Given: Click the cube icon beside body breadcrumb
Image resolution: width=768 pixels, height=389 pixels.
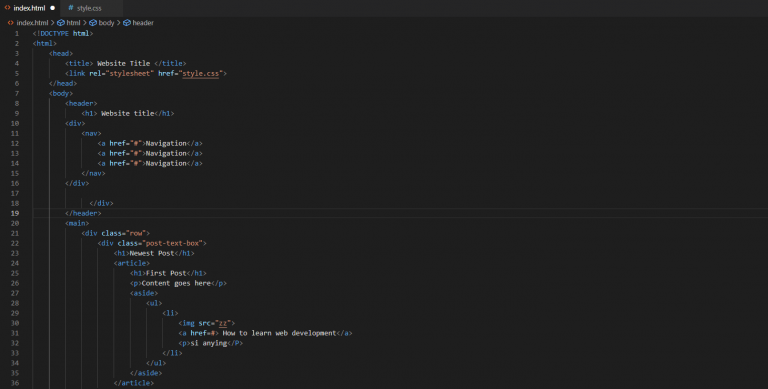Looking at the screenshot, I should click(x=93, y=23).
